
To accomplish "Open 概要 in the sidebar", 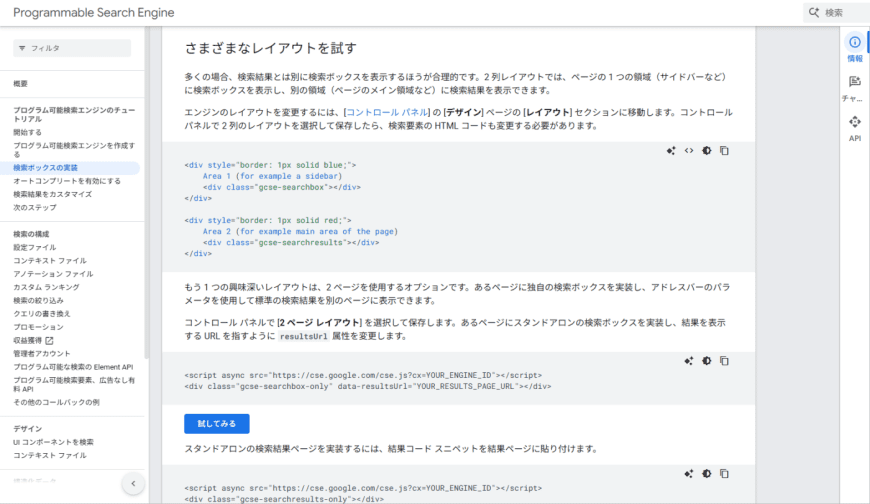I will coord(21,83).
